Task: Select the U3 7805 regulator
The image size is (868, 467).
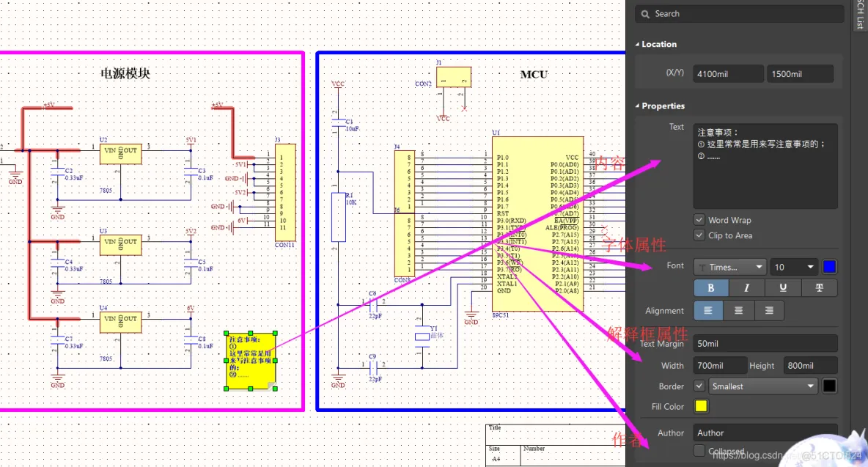Action: 121,246
